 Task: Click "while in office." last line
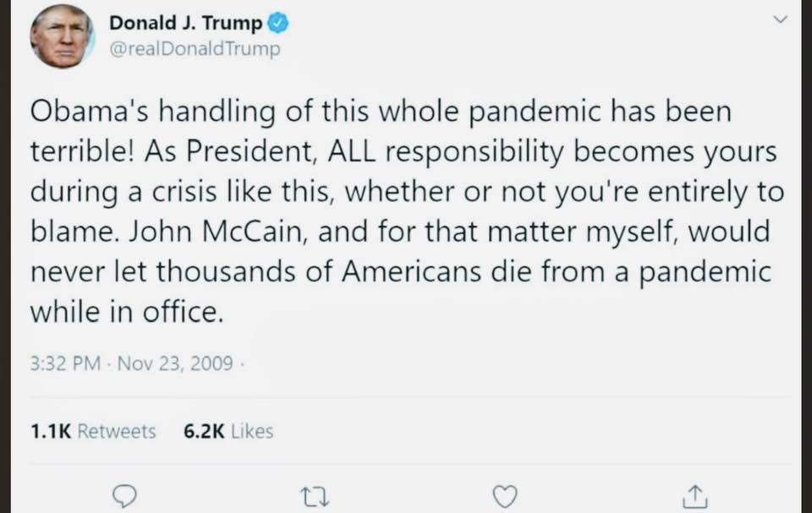pyautogui.click(x=127, y=312)
